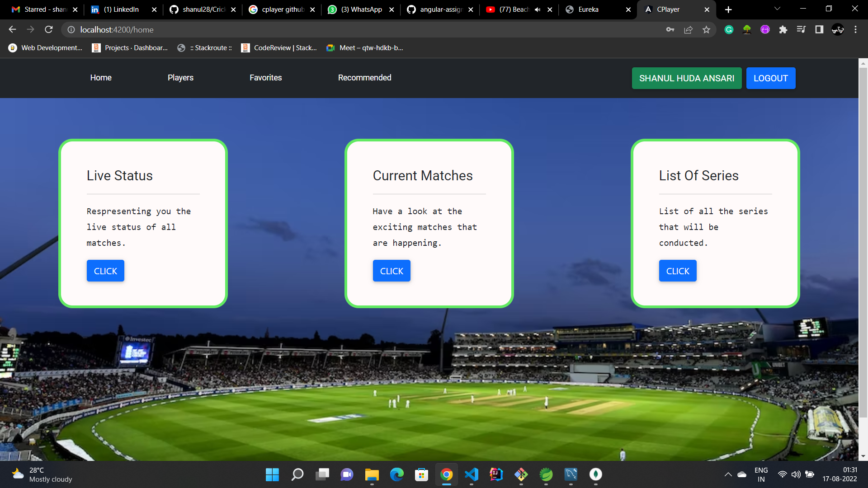Bookmark this page with the star icon
The height and width of the screenshot is (488, 868).
pyautogui.click(x=706, y=29)
